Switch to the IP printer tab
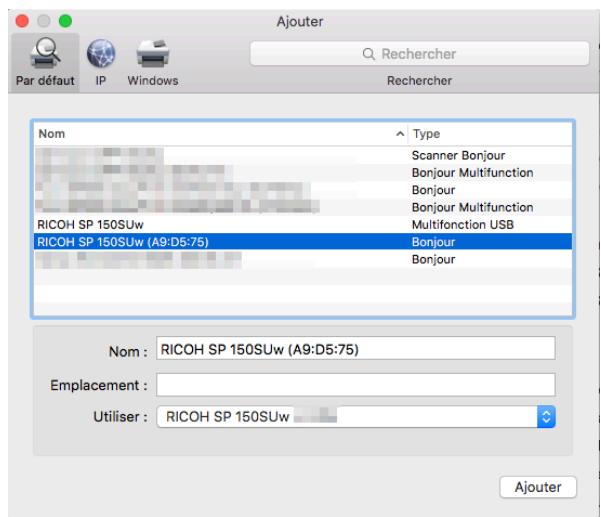601x517 pixels. pos(101,62)
